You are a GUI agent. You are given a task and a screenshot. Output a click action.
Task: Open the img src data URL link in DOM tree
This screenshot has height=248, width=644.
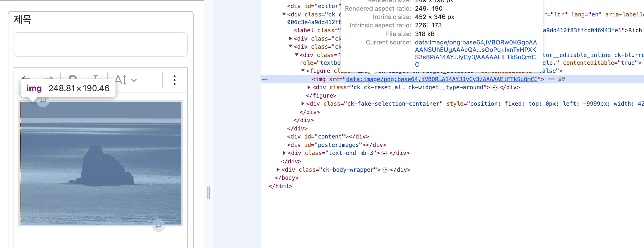click(x=442, y=79)
